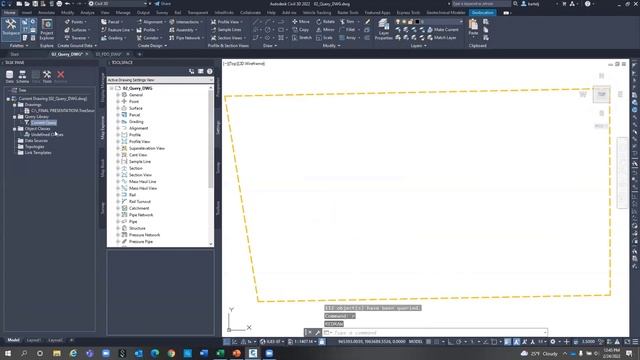Click the Undo arrow in quick access toolbar
640x360 pixels.
(x=67, y=4)
